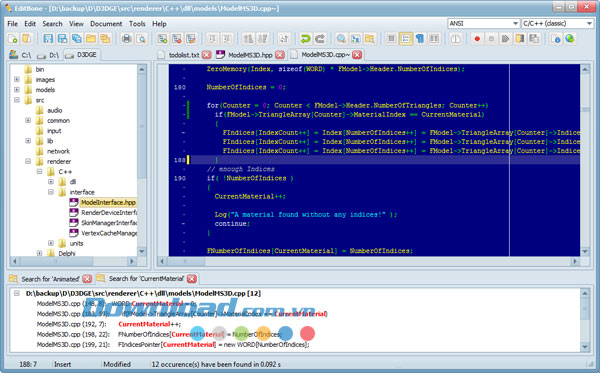Image resolution: width=600 pixels, height=373 pixels.
Task: Click the red Record macro button
Action: coord(477,39)
